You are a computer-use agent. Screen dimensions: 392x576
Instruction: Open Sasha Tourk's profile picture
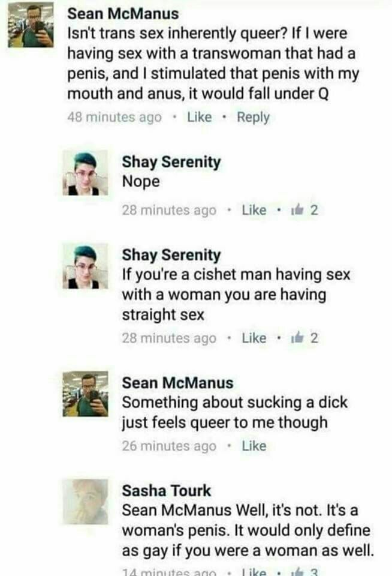(85, 502)
